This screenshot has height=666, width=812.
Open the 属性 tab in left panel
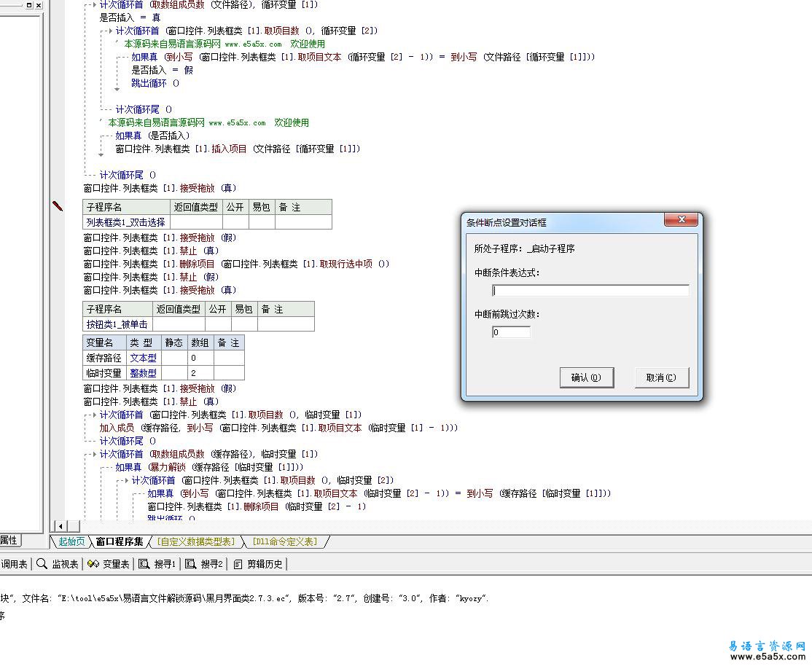coord(9,540)
